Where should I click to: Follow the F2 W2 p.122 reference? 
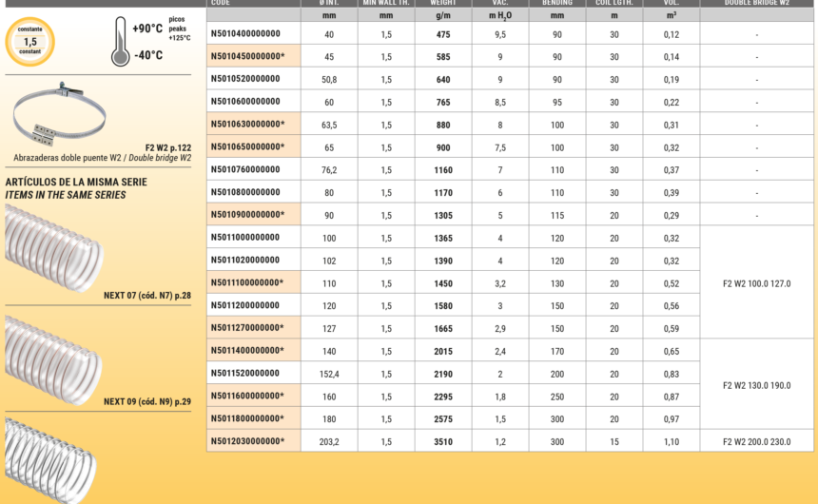click(x=167, y=147)
